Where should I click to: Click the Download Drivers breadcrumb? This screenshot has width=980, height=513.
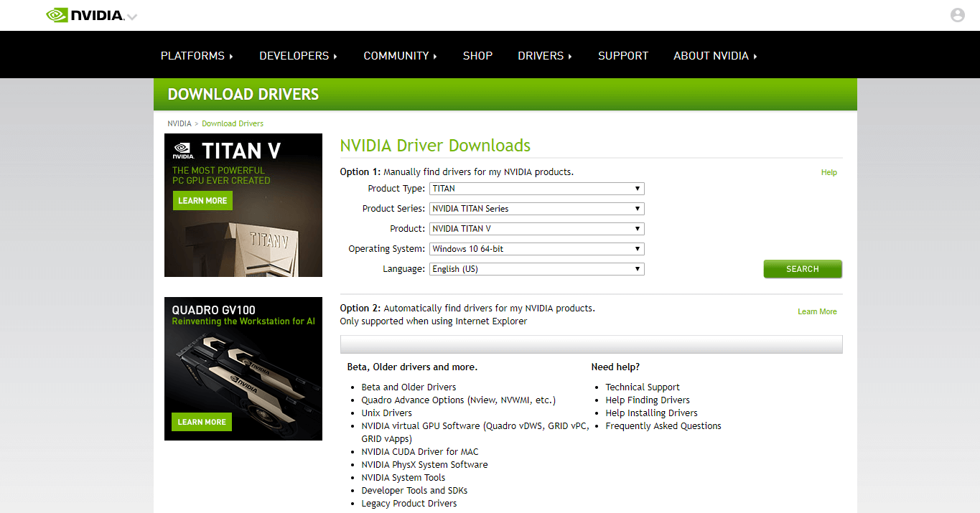(233, 123)
